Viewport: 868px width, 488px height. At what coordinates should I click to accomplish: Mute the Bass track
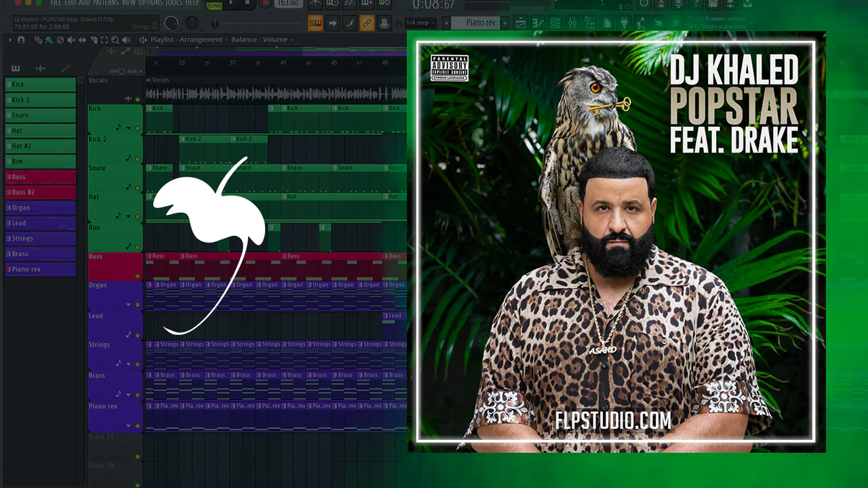138,276
